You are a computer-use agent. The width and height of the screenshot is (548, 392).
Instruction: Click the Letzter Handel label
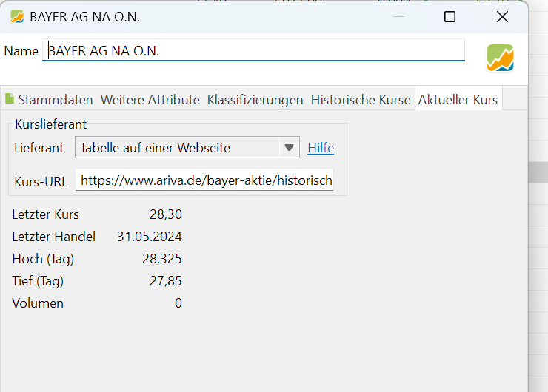pyautogui.click(x=54, y=237)
